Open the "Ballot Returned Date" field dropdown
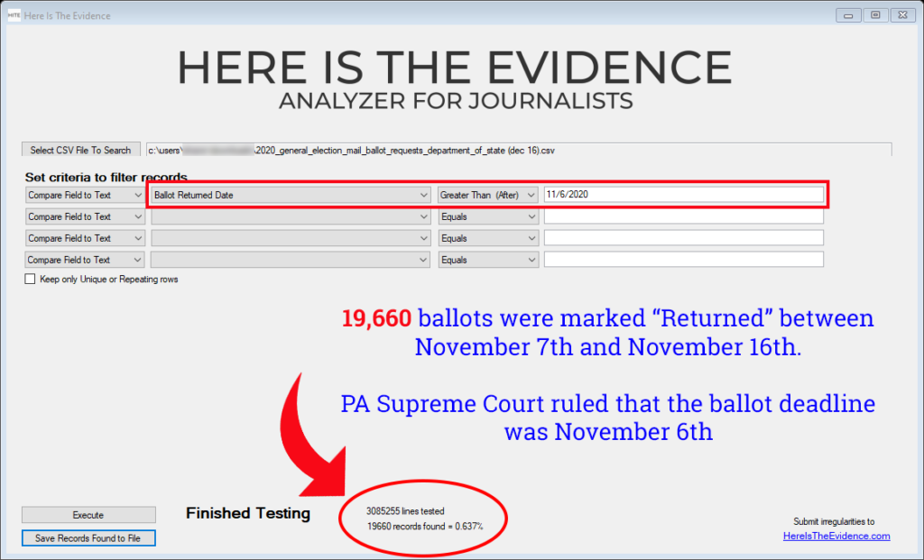 coord(424,195)
